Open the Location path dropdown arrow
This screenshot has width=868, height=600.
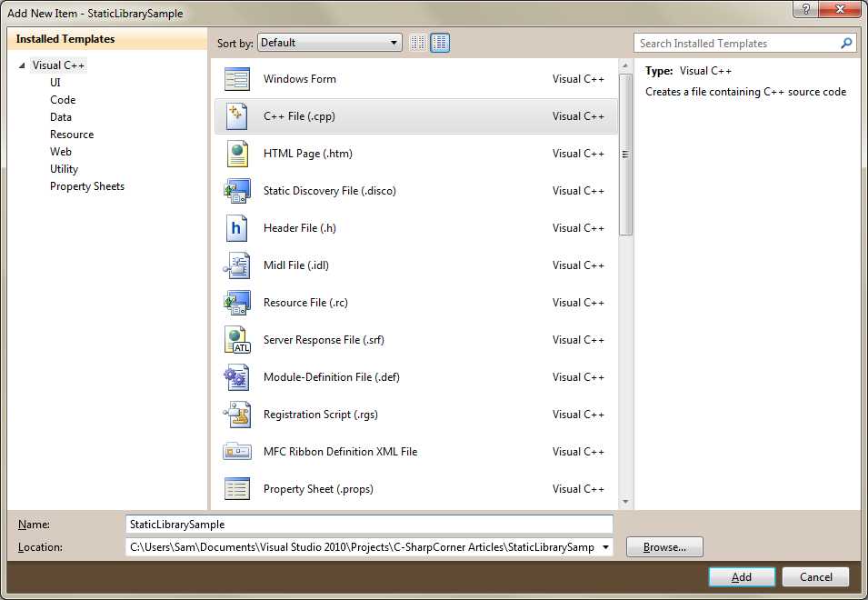tap(605, 547)
